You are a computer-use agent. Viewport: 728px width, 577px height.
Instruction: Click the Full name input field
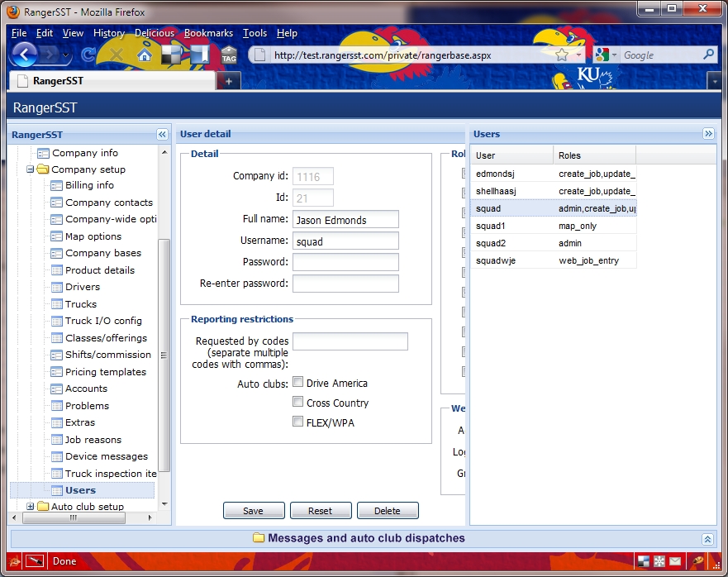[345, 219]
